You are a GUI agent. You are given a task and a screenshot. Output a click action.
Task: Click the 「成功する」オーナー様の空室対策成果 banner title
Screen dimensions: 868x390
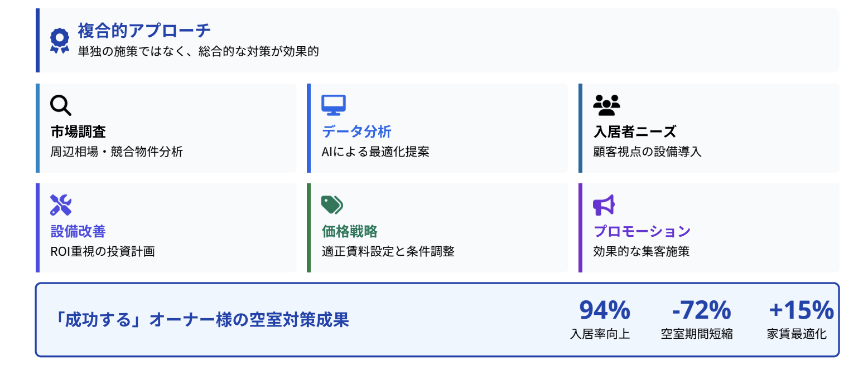pos(200,320)
